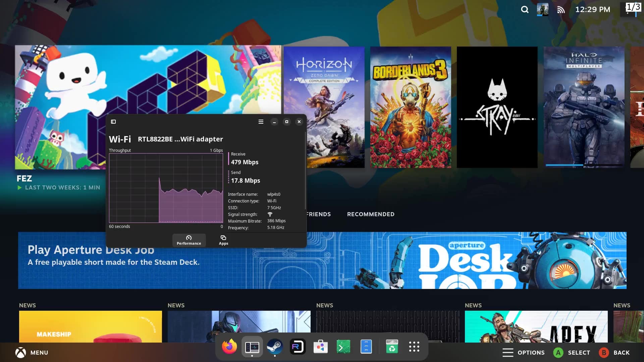Click the RTL8822BE WiFi adapter title
The image size is (644, 362).
click(x=180, y=139)
